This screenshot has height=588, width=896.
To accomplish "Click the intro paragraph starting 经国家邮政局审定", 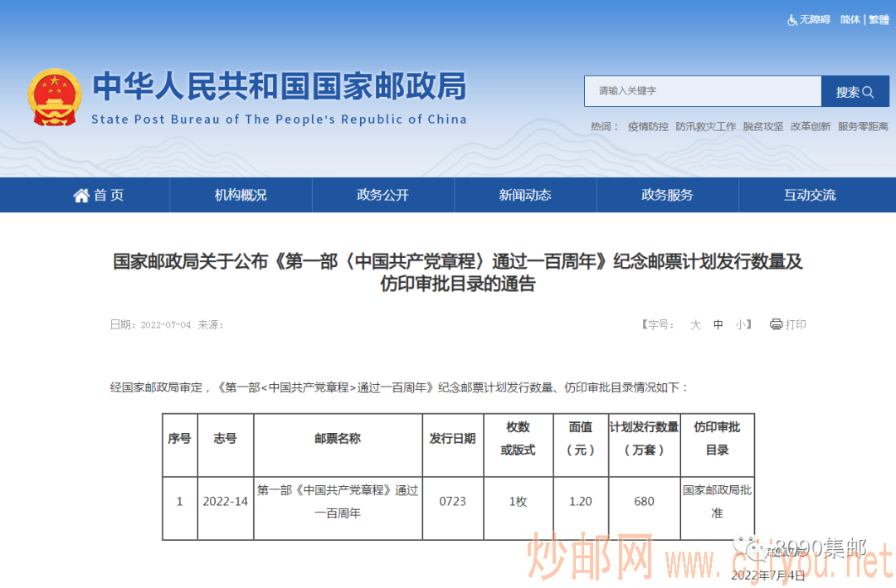I will point(399,387).
